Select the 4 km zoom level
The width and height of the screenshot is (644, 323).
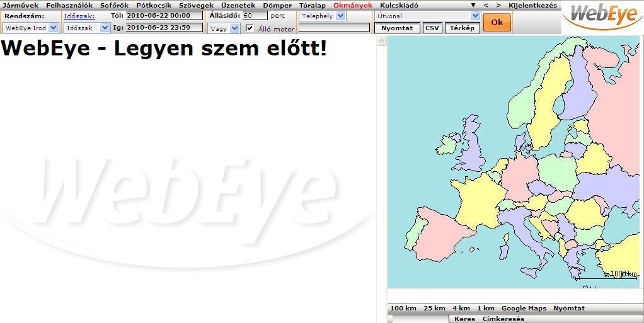(x=461, y=309)
